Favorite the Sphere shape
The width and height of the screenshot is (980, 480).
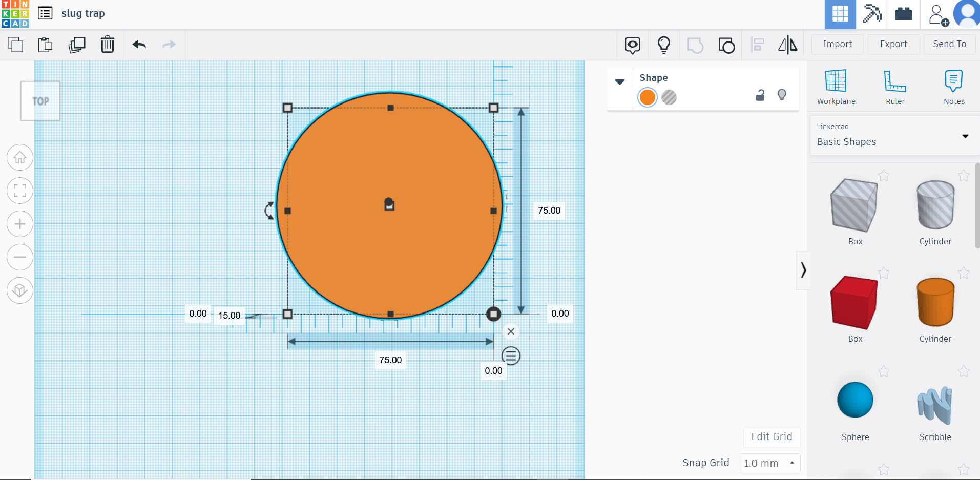click(884, 371)
